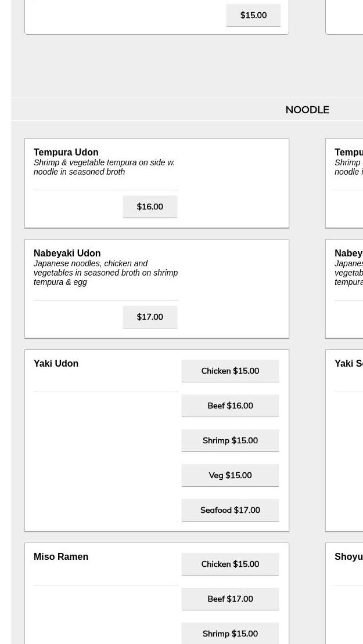Select Yaki Udon Shrimp $15.00 option
363x644 pixels.
click(230, 440)
